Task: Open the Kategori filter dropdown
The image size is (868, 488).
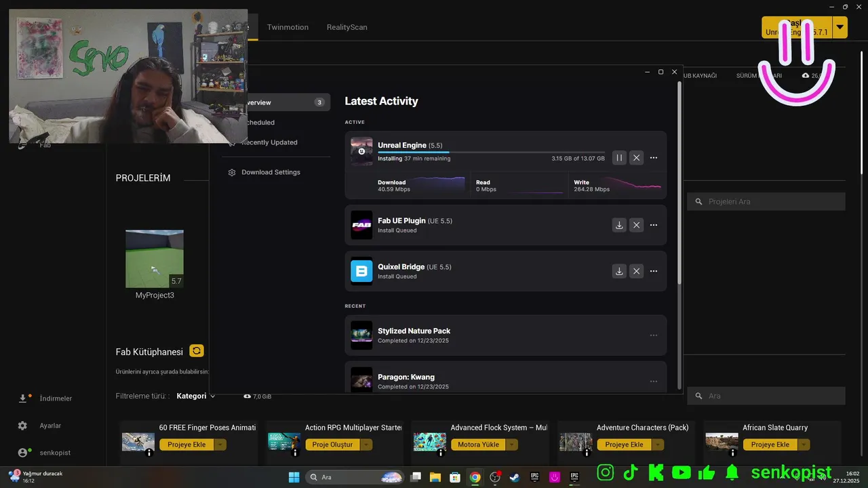Action: (x=196, y=396)
